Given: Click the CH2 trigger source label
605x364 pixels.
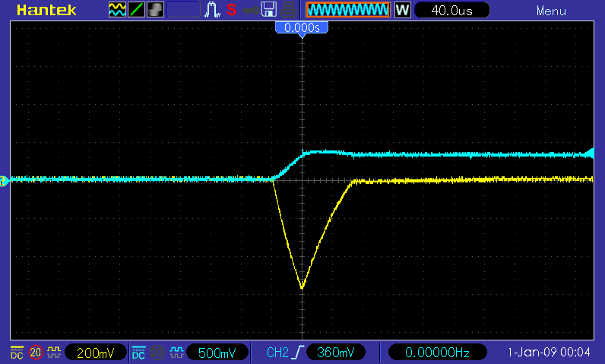Looking at the screenshot, I should (x=277, y=353).
